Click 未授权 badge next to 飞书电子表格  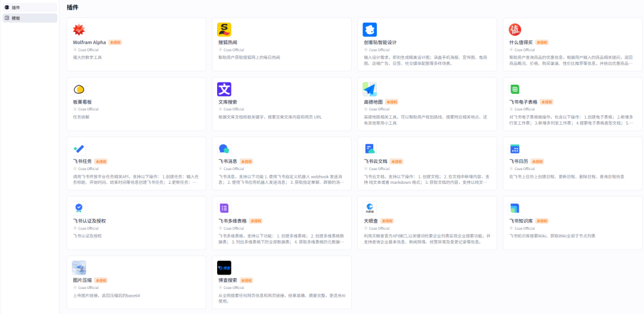(547, 102)
